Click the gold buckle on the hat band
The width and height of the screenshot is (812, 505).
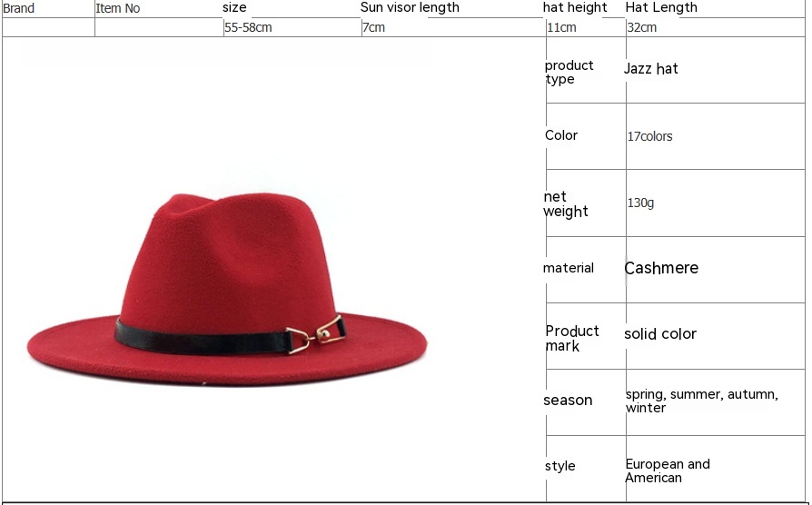click(x=315, y=335)
